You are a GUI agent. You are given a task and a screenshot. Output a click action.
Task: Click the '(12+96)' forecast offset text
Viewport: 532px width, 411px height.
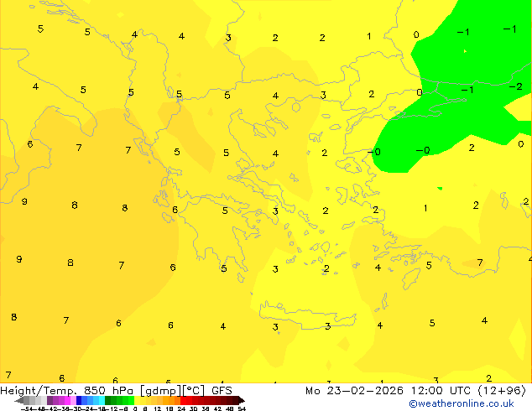coord(502,391)
